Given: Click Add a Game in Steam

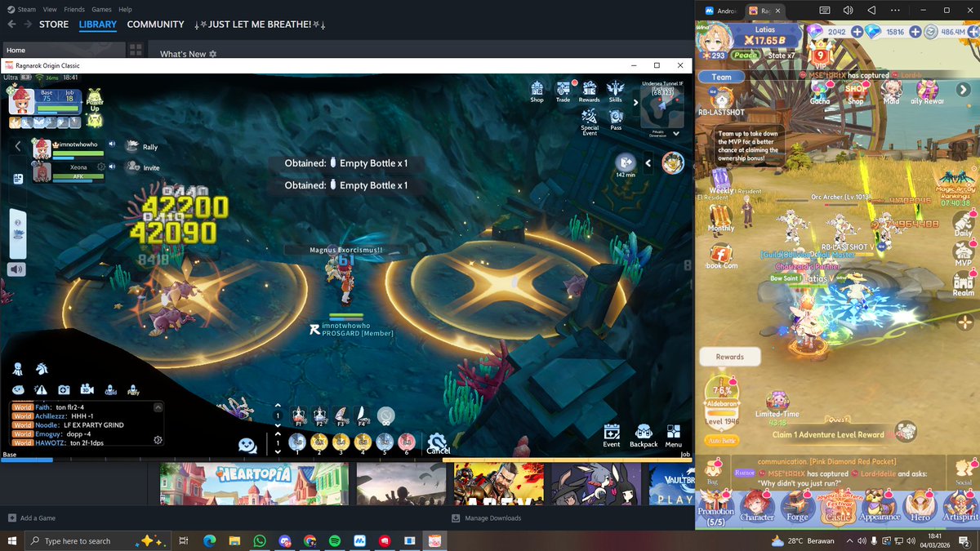Looking at the screenshot, I should coord(31,518).
